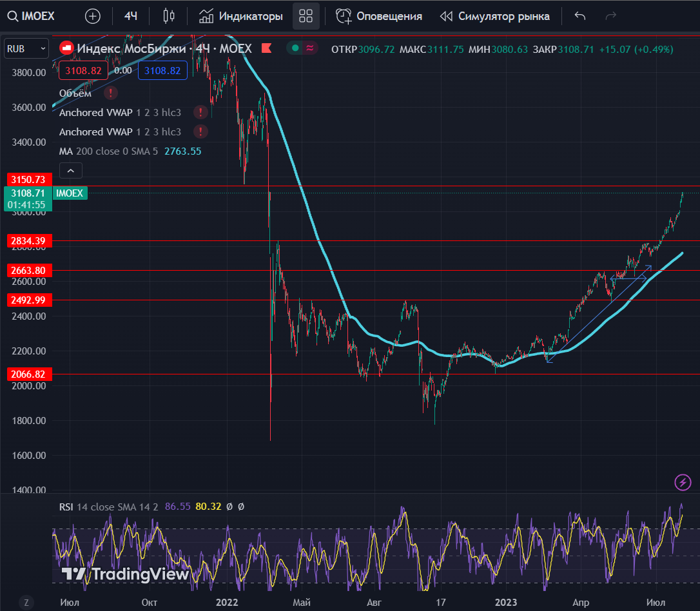Open the 4Ч timeframe selector
This screenshot has height=611, width=700.
point(130,17)
